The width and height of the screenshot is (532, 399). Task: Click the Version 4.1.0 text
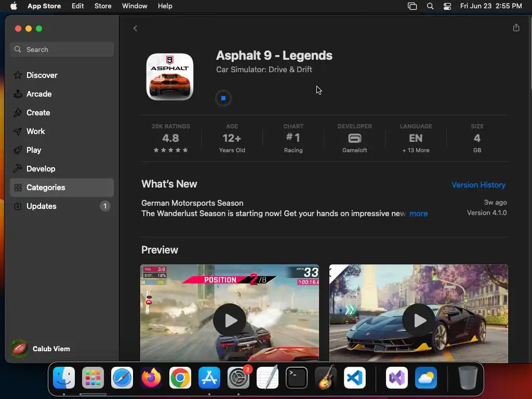point(486,212)
